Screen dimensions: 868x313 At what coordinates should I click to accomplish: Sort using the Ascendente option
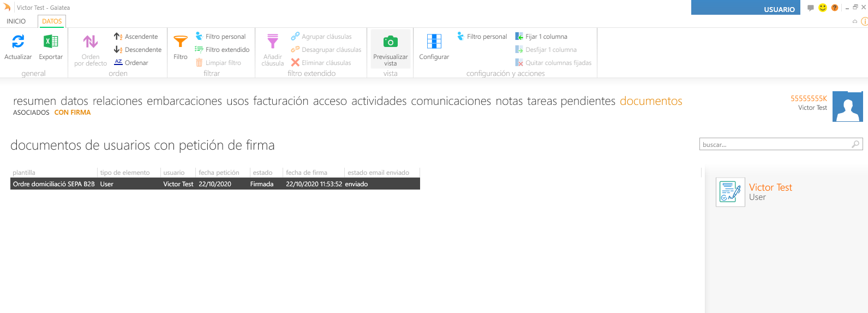click(x=136, y=37)
